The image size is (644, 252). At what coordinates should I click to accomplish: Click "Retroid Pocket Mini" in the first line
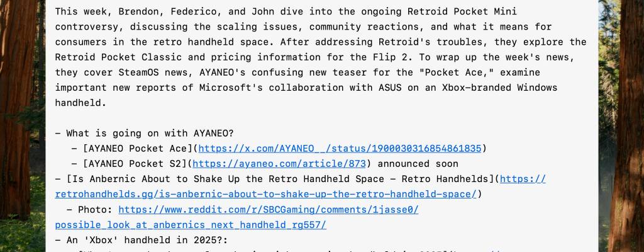click(465, 11)
